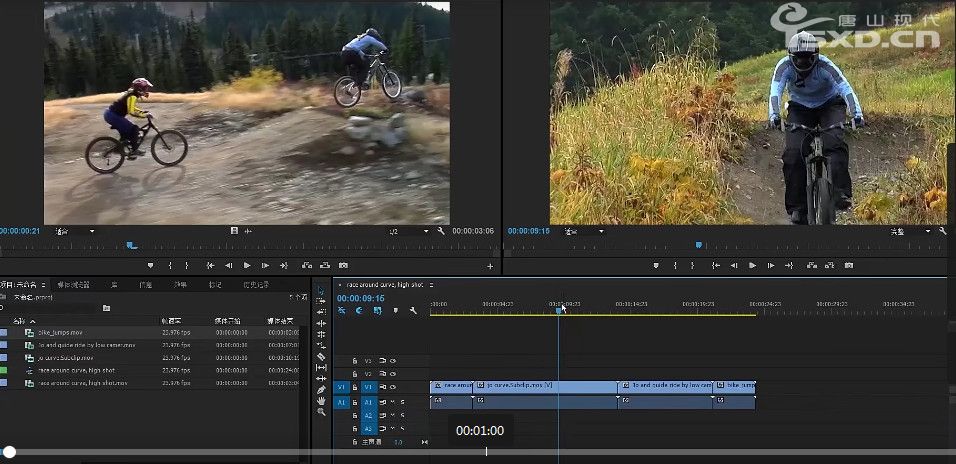Screen dimensions: 956x464
Task: Toggle track lock for A1
Action: point(355,402)
